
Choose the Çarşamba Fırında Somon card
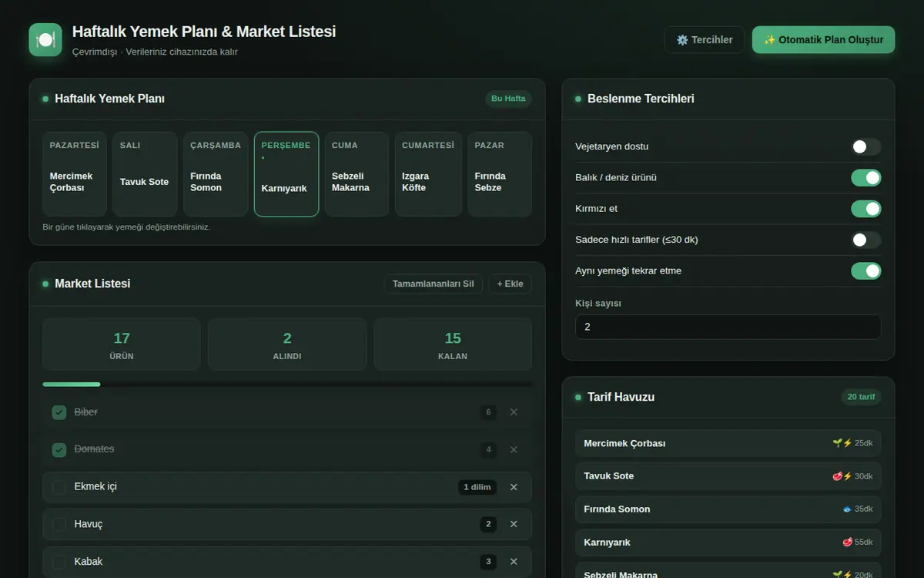point(216,174)
